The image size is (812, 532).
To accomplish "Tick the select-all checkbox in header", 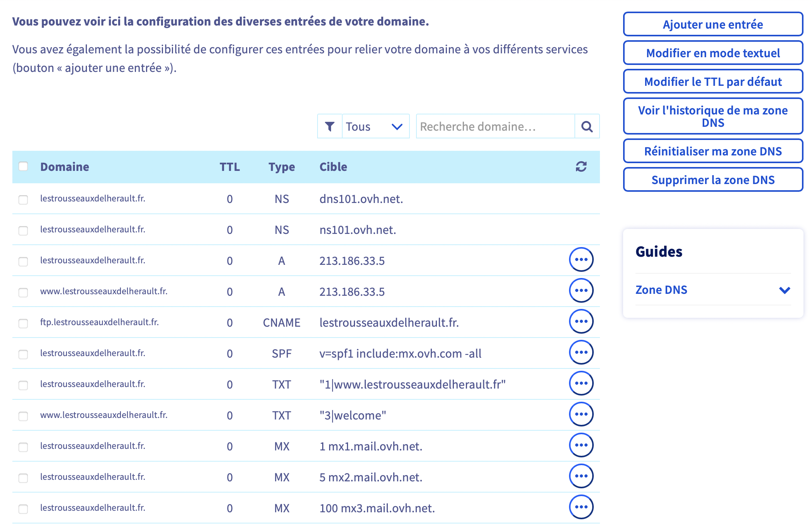I will (23, 166).
